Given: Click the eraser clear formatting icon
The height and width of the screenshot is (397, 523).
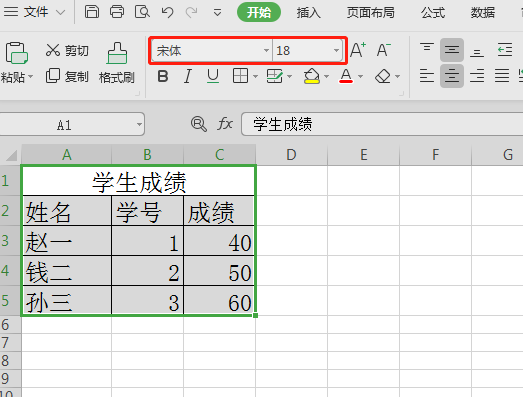Looking at the screenshot, I should click(x=383, y=76).
